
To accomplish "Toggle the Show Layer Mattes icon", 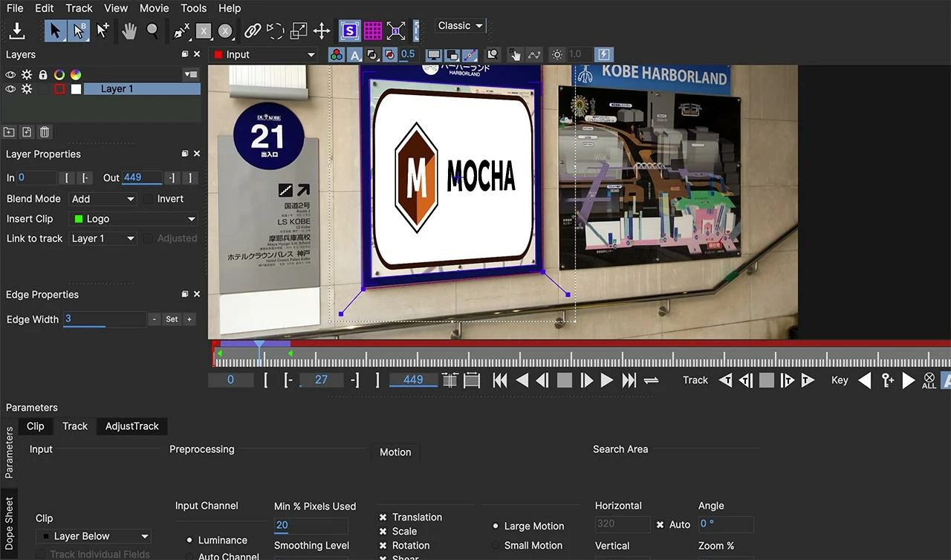I will 373,55.
